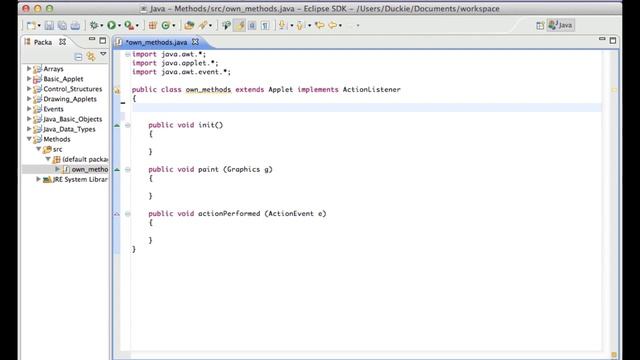640x360 pixels.
Task: Go to Previous Annotation icon
Action: (x=300, y=25)
